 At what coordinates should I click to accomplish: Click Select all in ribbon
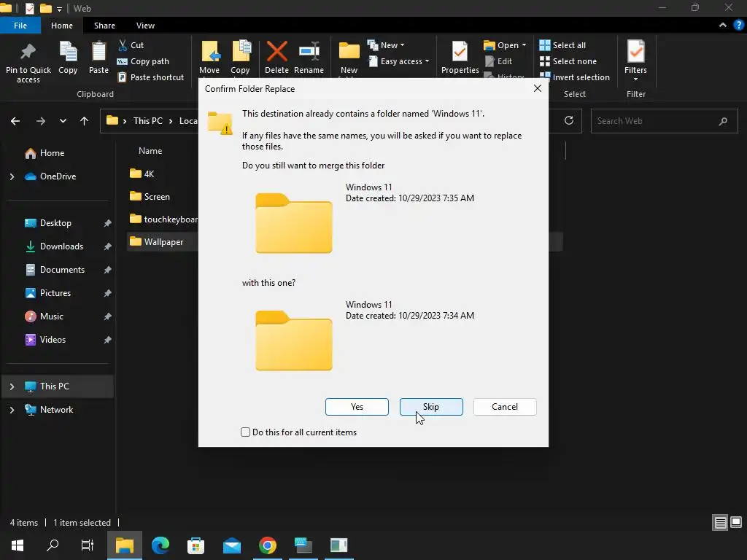click(562, 45)
